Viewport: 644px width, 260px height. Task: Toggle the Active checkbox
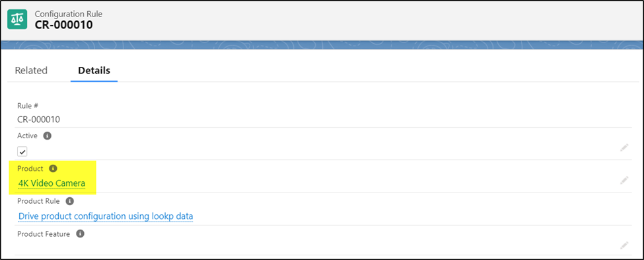tap(22, 152)
